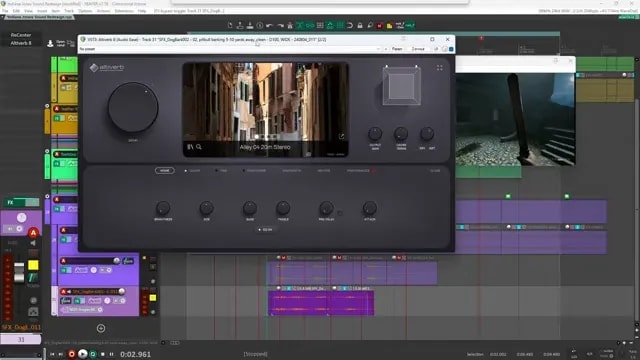Viewport: 640px width, 360px height.
Task: Toggle ripple editing in the main toolbar
Action: 320,25
